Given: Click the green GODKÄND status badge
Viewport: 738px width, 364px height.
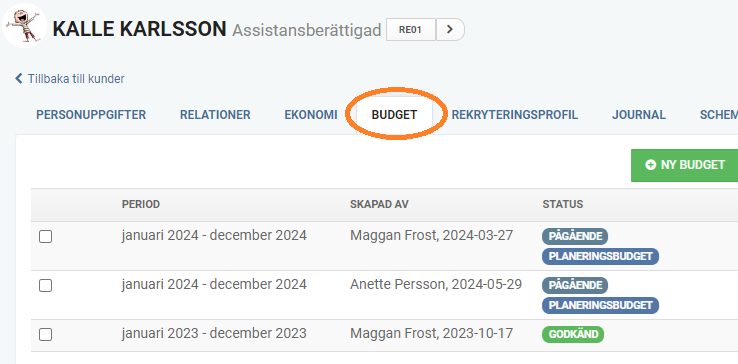Looking at the screenshot, I should [573, 334].
